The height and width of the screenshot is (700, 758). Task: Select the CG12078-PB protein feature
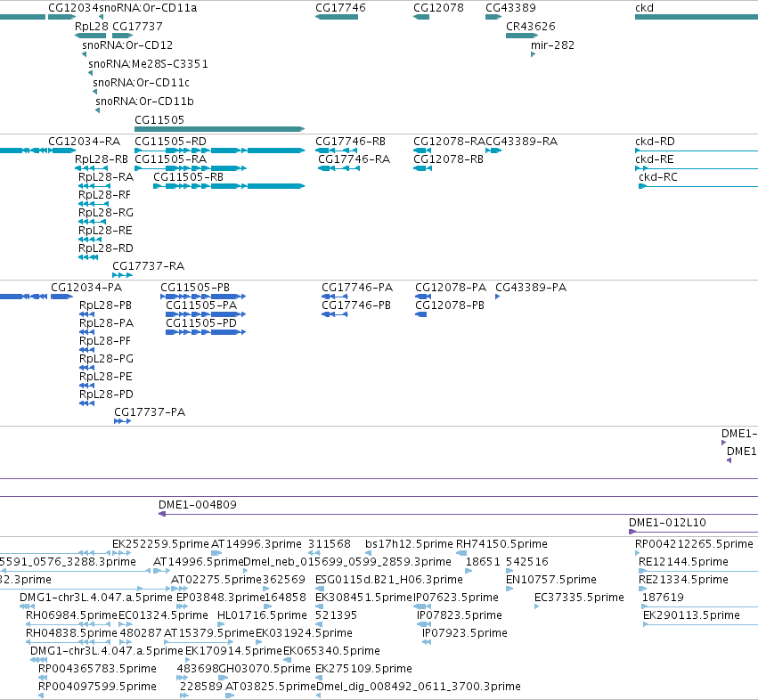(421, 314)
